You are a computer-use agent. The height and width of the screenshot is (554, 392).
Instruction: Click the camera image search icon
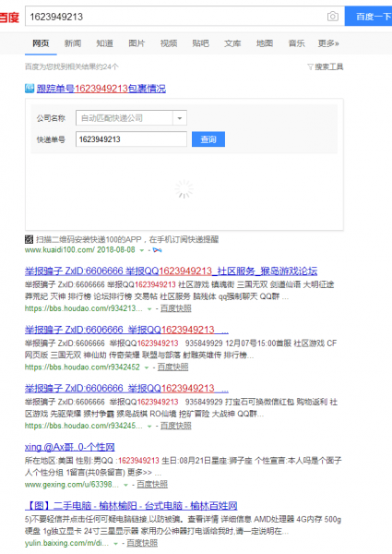(x=332, y=17)
